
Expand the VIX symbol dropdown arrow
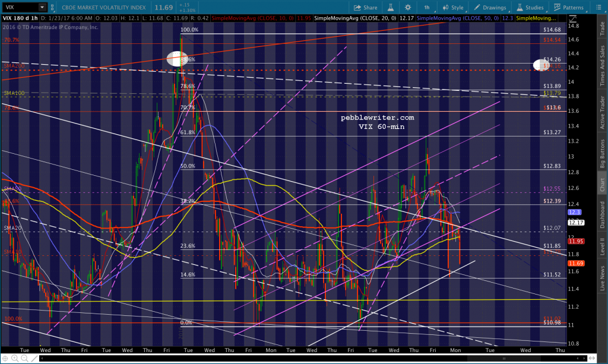[x=42, y=7]
